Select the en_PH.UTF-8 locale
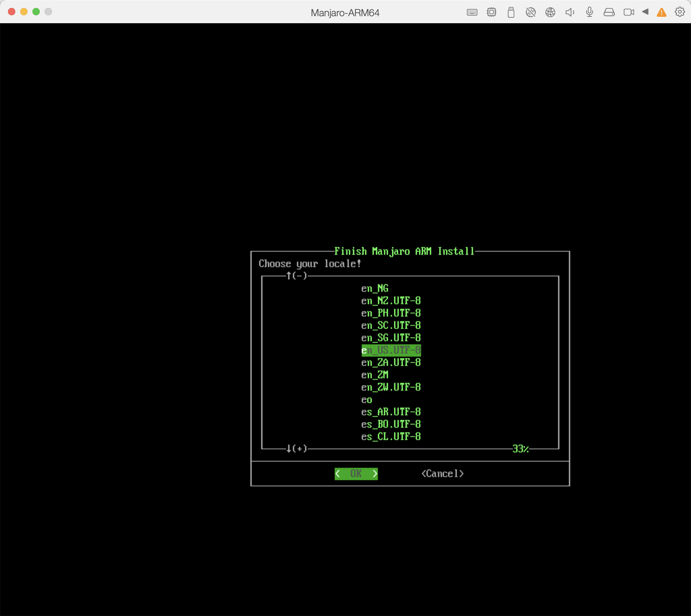Screen dimensions: 691x616 391,313
